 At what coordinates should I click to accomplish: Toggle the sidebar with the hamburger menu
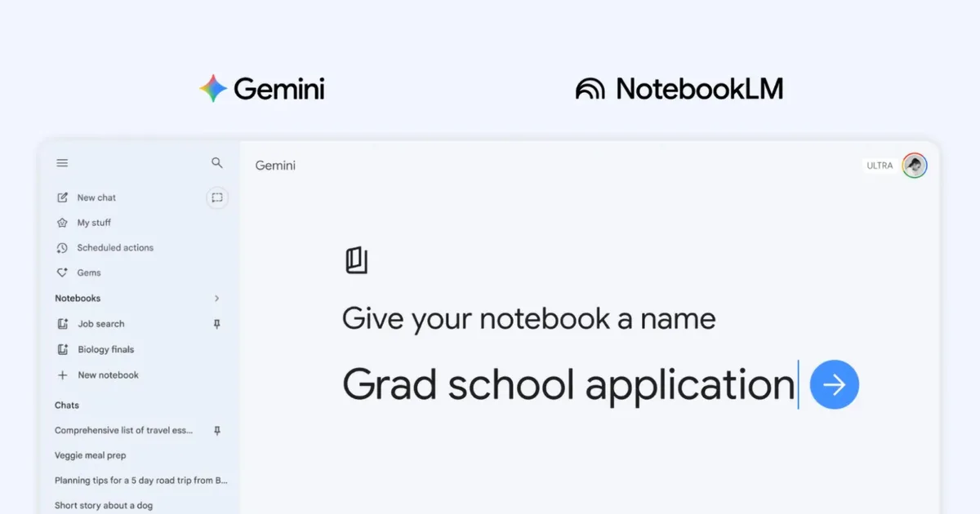click(x=62, y=162)
